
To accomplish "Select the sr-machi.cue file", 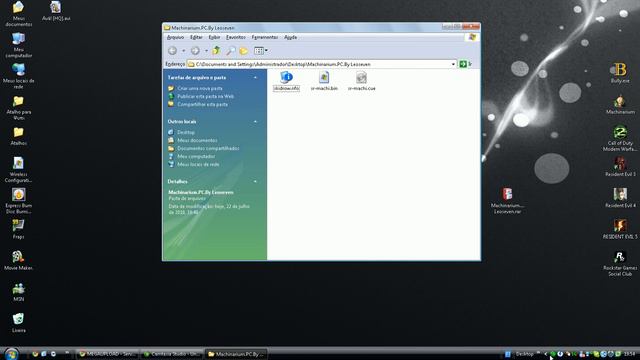I will [x=362, y=81].
